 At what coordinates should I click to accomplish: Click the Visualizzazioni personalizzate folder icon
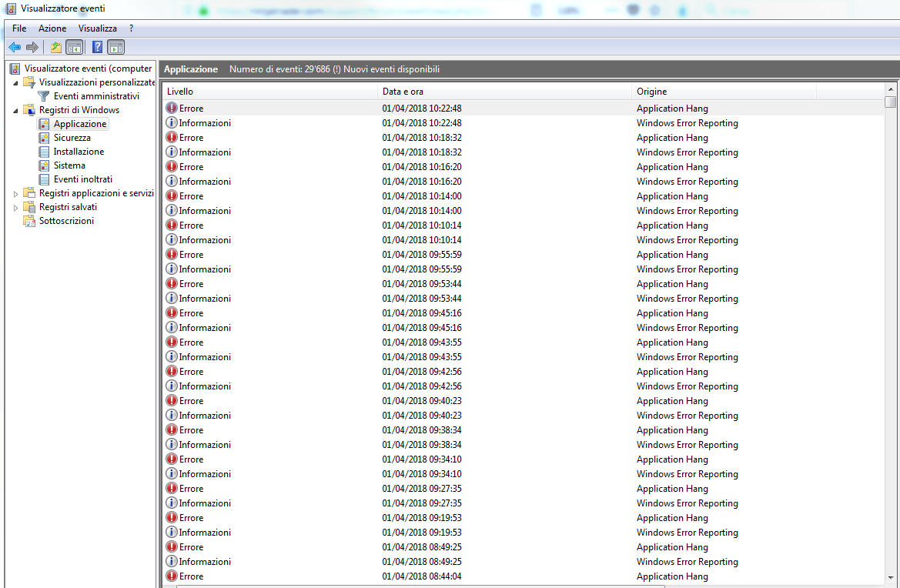point(28,82)
